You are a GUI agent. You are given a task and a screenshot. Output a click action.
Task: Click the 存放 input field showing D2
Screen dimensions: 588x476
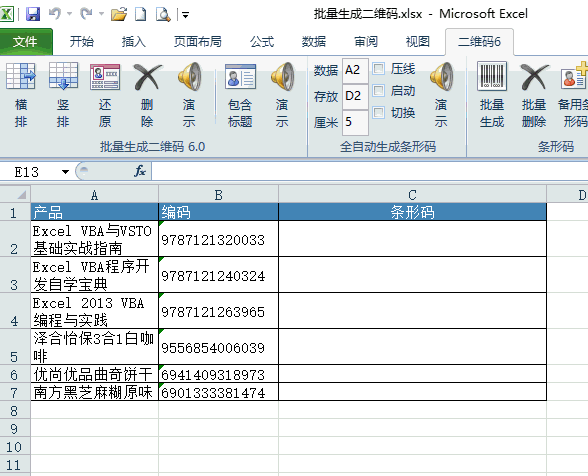tap(355, 96)
